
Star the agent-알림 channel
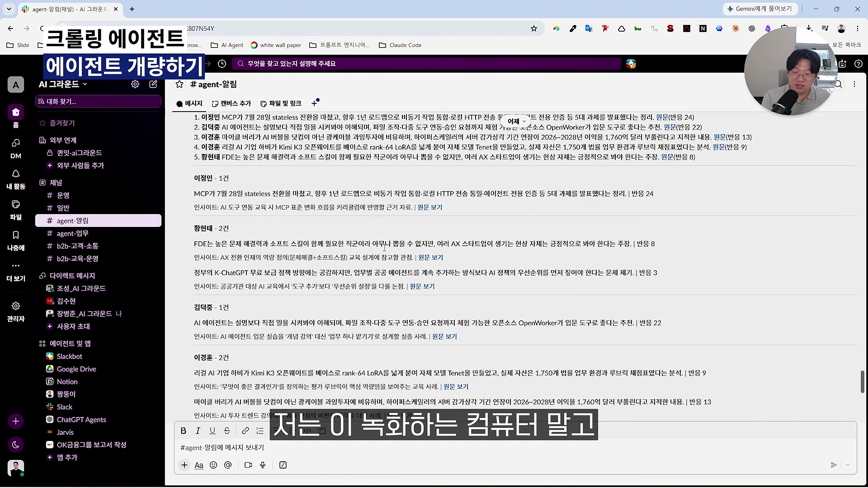click(179, 84)
